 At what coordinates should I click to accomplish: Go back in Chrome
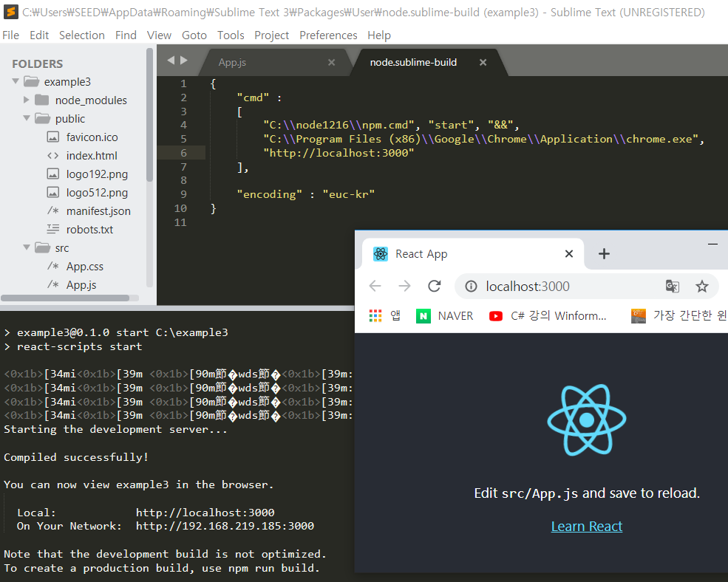pyautogui.click(x=375, y=286)
